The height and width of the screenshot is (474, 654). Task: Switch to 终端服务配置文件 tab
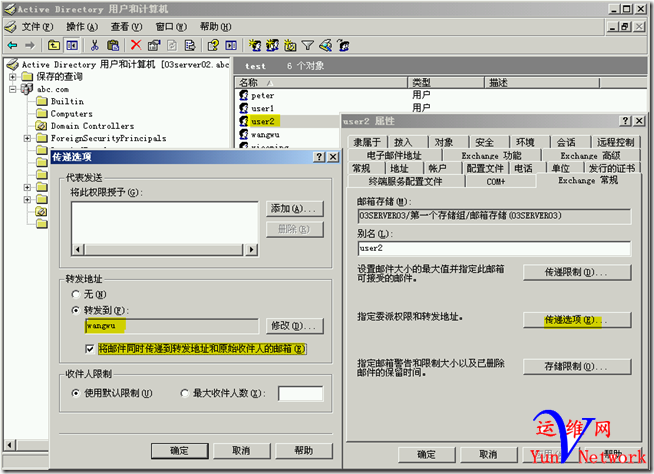tap(405, 182)
